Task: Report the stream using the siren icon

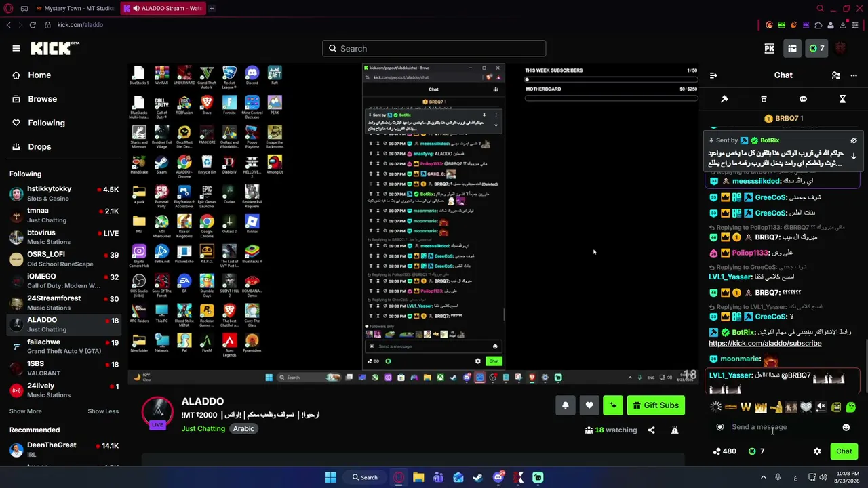Action: [x=675, y=430]
